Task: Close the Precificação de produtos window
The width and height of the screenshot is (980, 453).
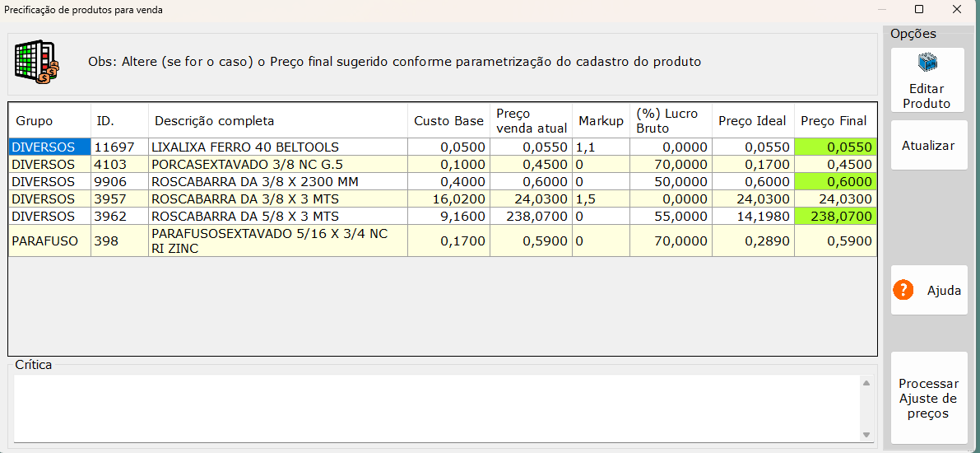Action: [x=957, y=10]
